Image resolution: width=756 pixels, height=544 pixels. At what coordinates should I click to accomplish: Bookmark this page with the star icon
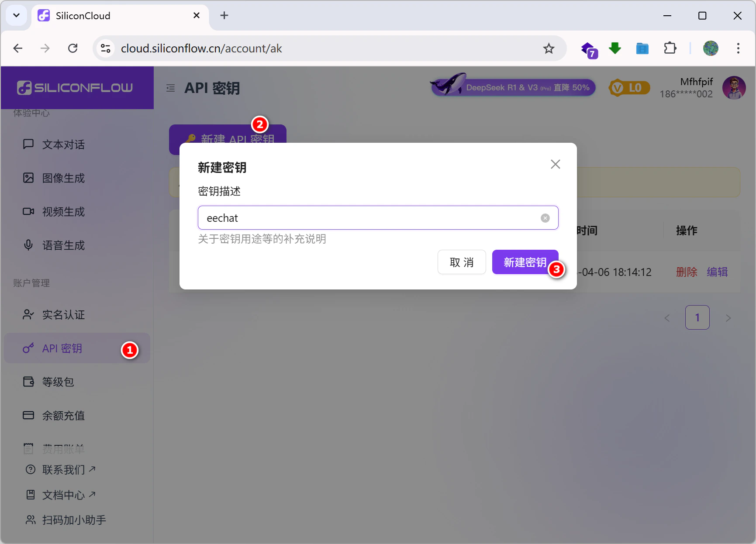click(x=549, y=48)
